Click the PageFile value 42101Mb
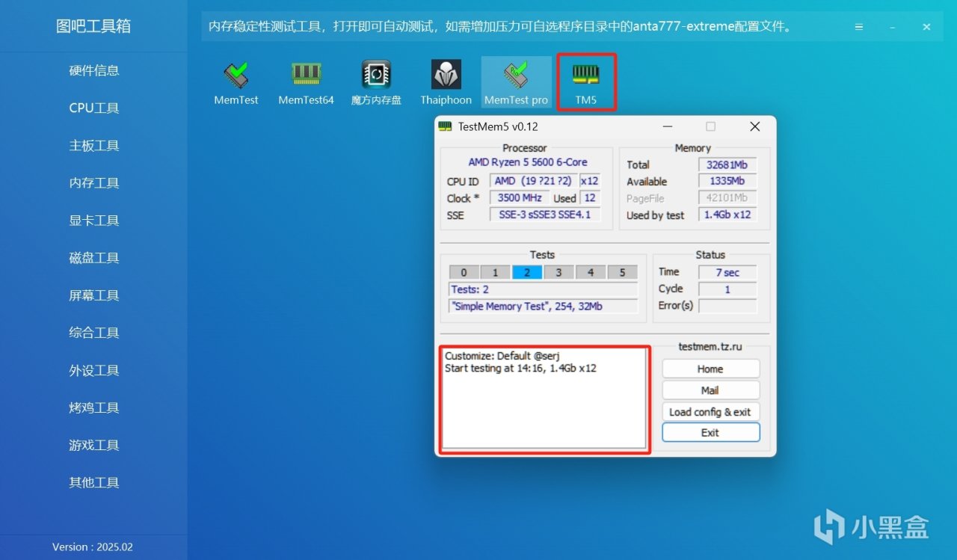Image resolution: width=957 pixels, height=560 pixels. (x=727, y=198)
